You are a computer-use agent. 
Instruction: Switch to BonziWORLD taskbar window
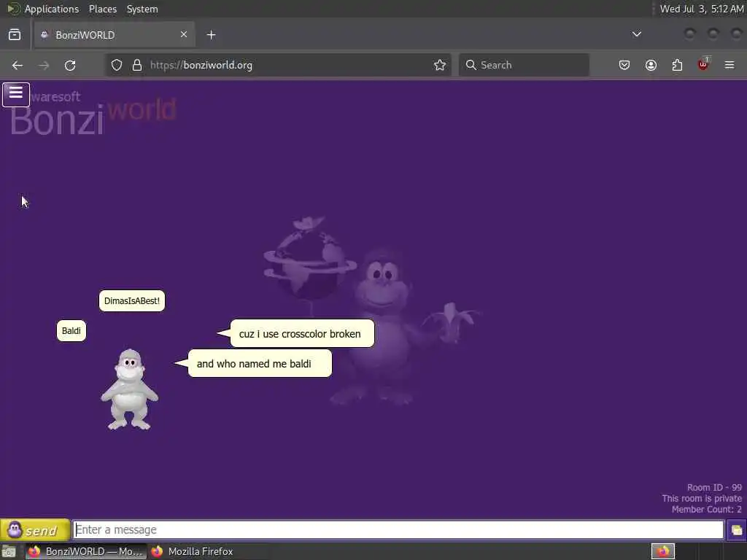[x=86, y=551]
